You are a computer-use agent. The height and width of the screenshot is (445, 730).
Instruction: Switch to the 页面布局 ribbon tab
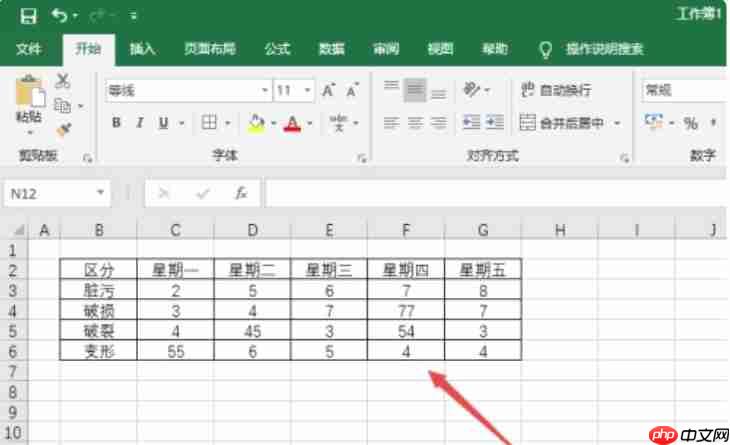point(210,49)
